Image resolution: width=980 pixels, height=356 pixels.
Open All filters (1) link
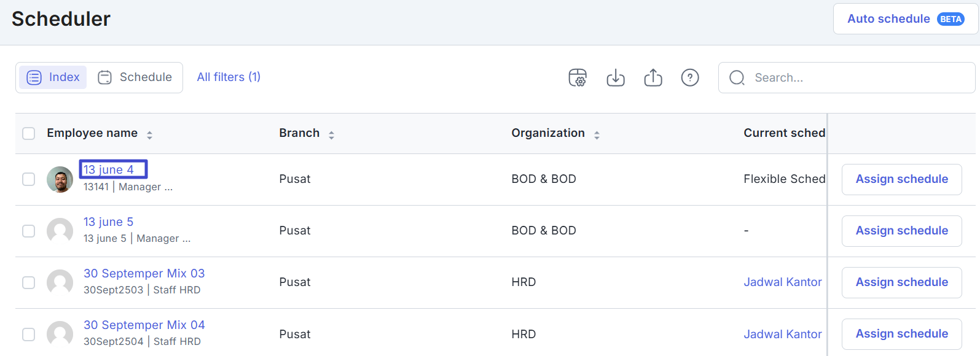(x=229, y=77)
